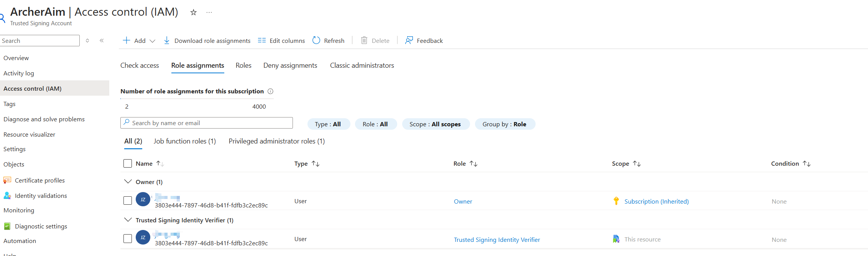
Task: Click info icon beside role assignments count
Action: pyautogui.click(x=270, y=91)
